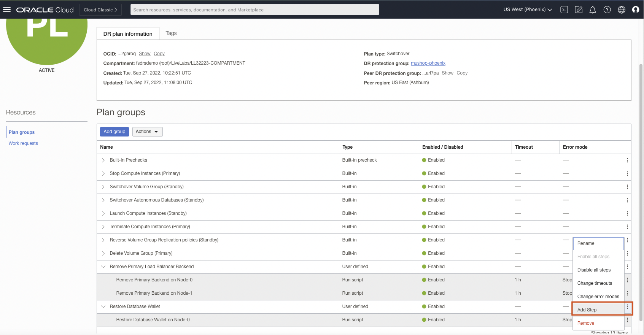Select Add Step from context menu
Image resolution: width=644 pixels, height=335 pixels.
tap(587, 310)
